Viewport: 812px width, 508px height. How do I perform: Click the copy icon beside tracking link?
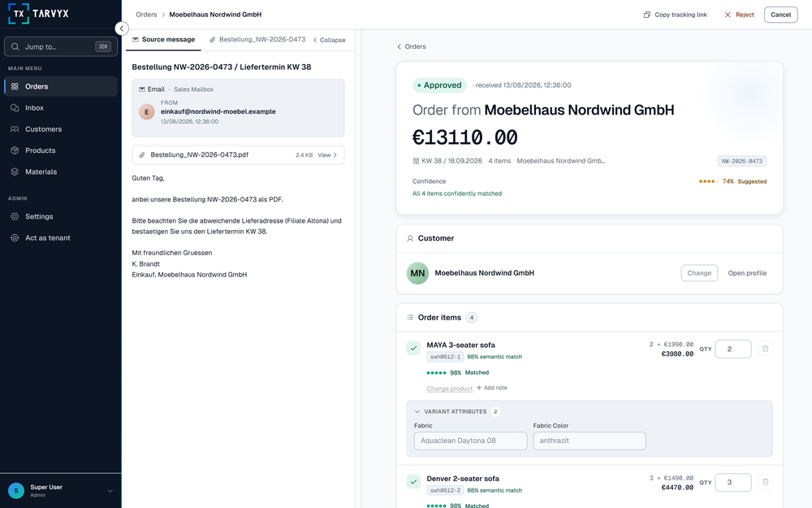click(x=647, y=15)
